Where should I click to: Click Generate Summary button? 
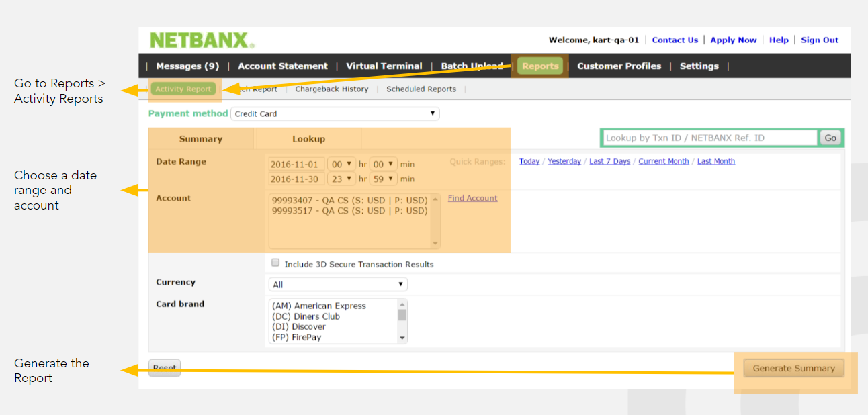pos(793,368)
